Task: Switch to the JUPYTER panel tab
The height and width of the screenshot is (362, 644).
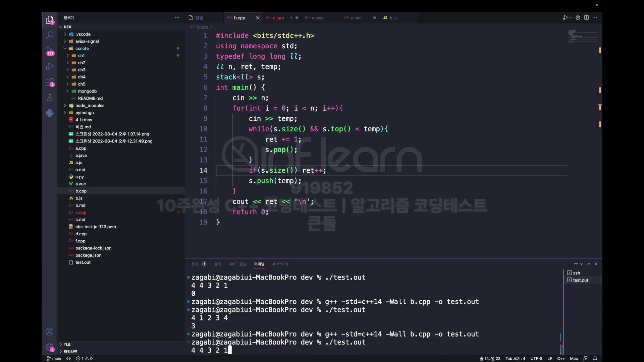Action: (x=280, y=264)
